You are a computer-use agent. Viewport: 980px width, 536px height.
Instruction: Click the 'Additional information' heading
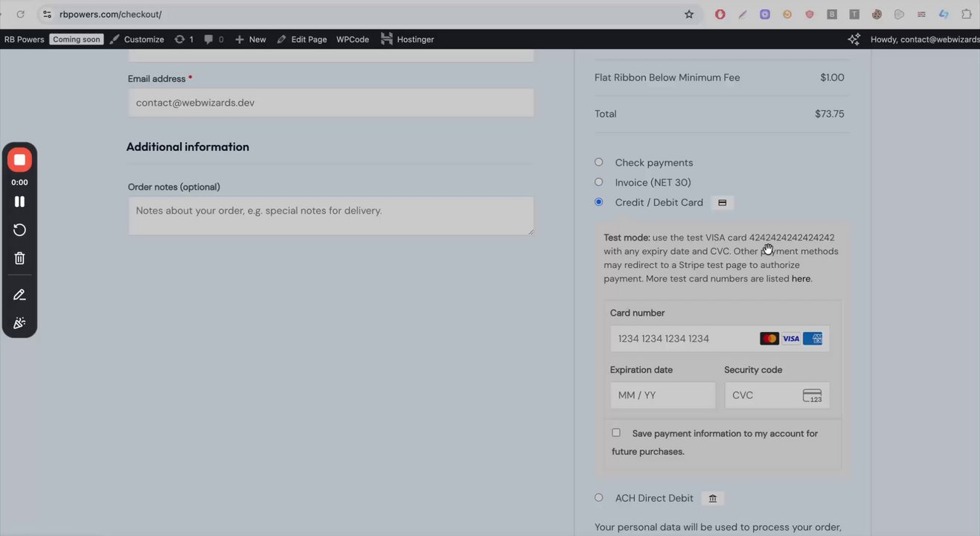[188, 147]
